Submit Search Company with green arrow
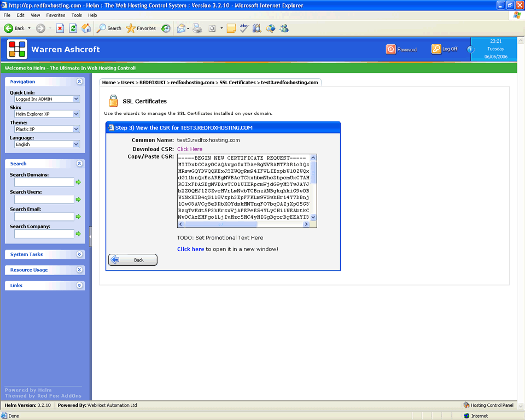Viewport: 525px width, 420px height. [x=78, y=234]
